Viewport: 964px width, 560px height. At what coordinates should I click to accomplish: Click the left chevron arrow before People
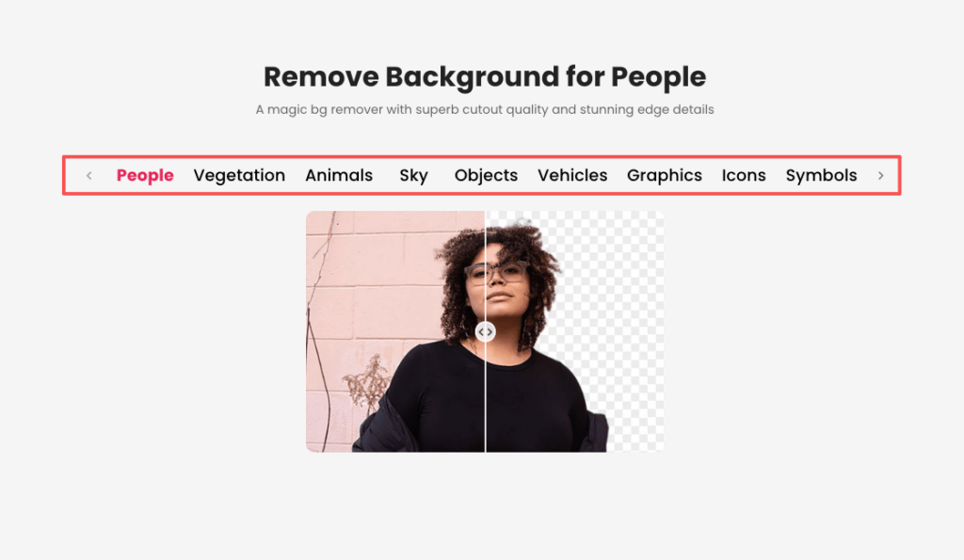coord(89,176)
